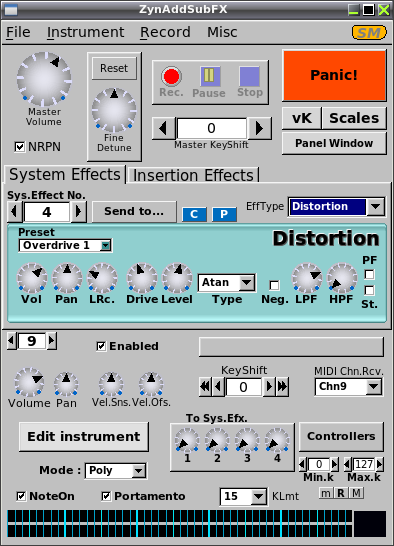Toggle the NRPN checkbox
This screenshot has height=546, width=394.
pos(20,147)
